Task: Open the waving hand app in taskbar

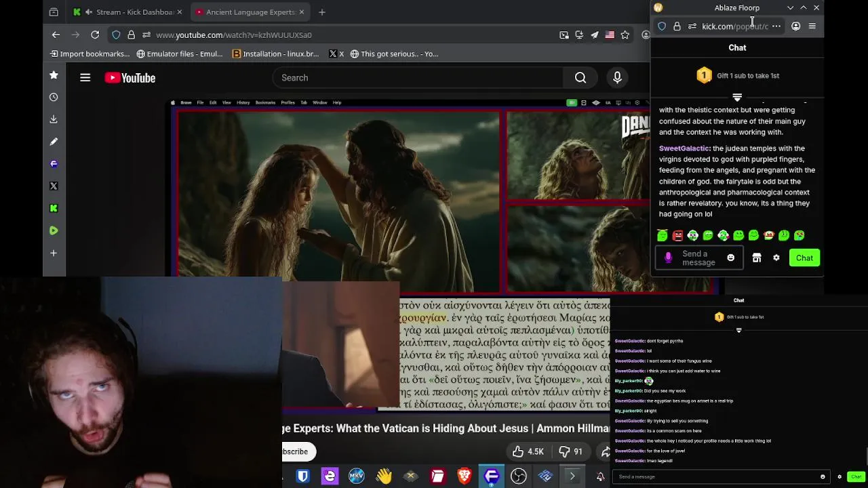Action: click(x=384, y=476)
